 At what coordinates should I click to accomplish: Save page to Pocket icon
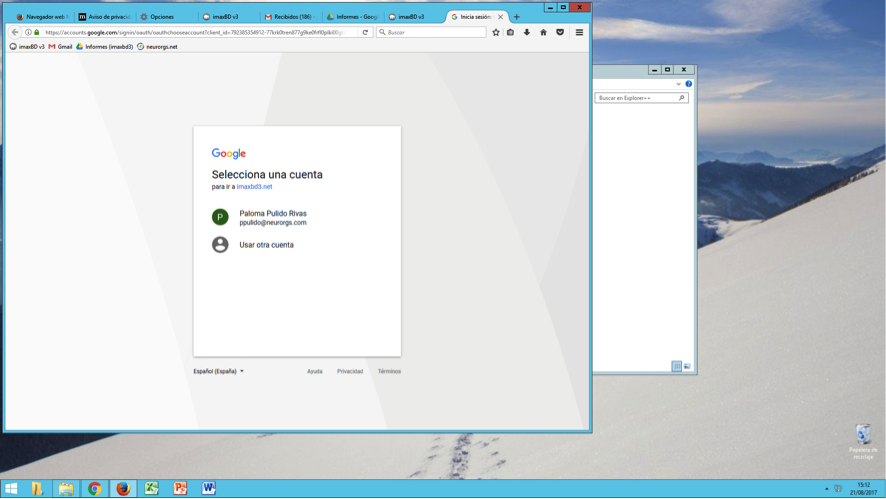tap(560, 32)
